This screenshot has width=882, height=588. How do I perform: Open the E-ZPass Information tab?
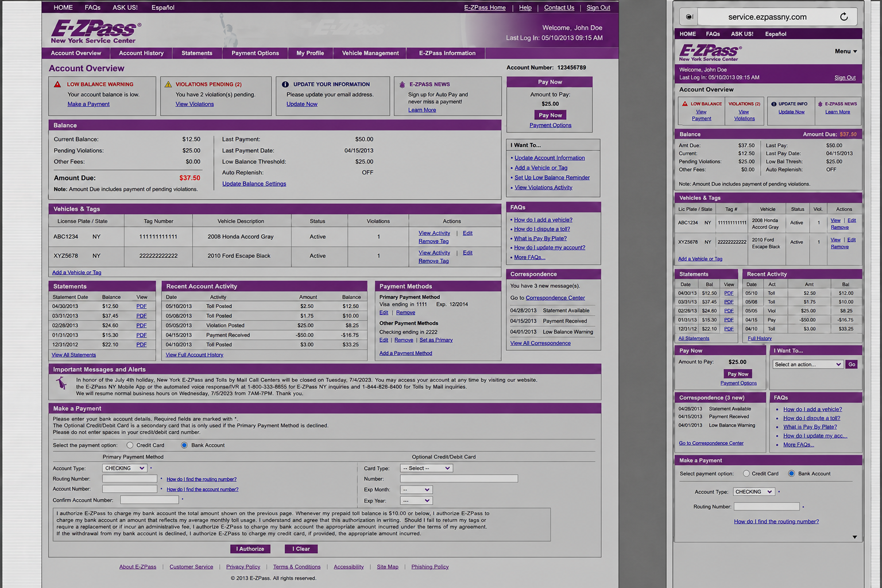click(x=447, y=53)
